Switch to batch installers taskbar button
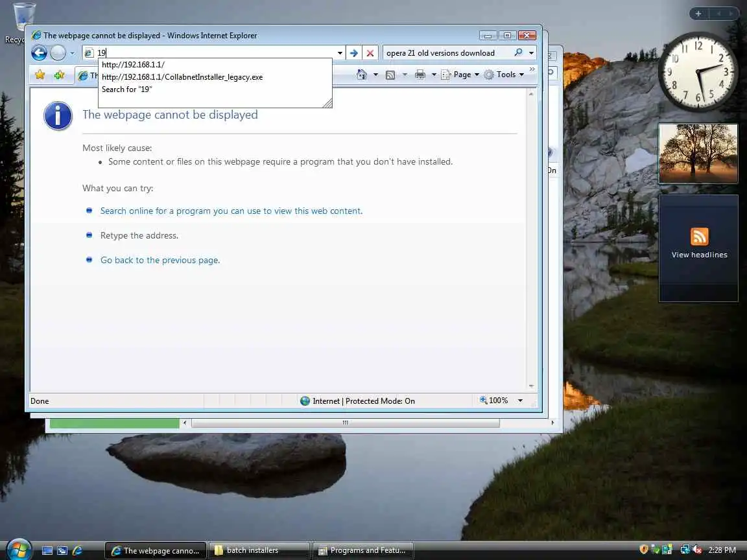 [x=259, y=550]
